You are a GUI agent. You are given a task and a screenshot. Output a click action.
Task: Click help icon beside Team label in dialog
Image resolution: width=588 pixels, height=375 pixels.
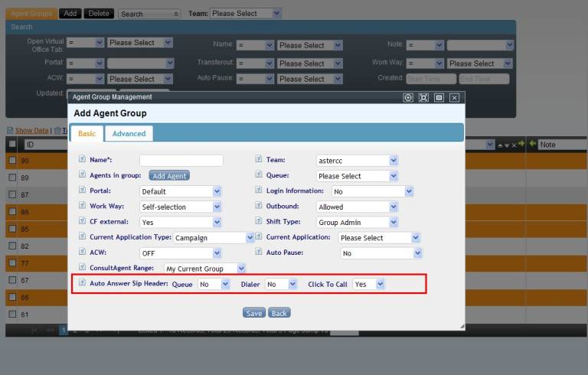[x=258, y=159]
